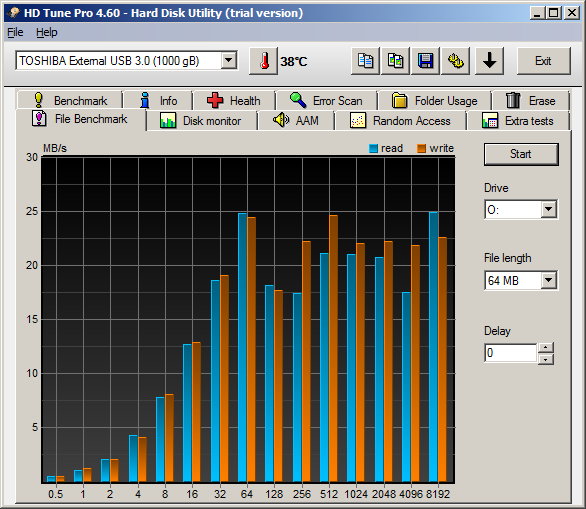This screenshot has width=586, height=509.
Task: Decrease the Delay value with down arrow
Action: (546, 359)
